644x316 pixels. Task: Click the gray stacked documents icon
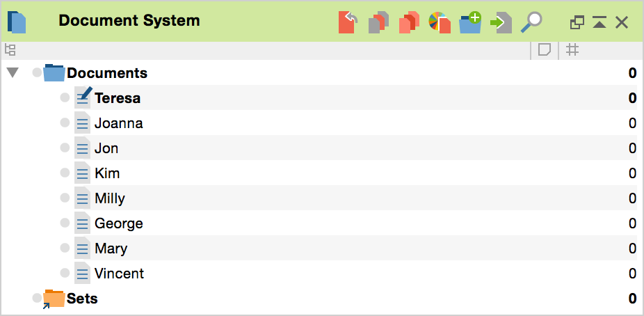378,22
